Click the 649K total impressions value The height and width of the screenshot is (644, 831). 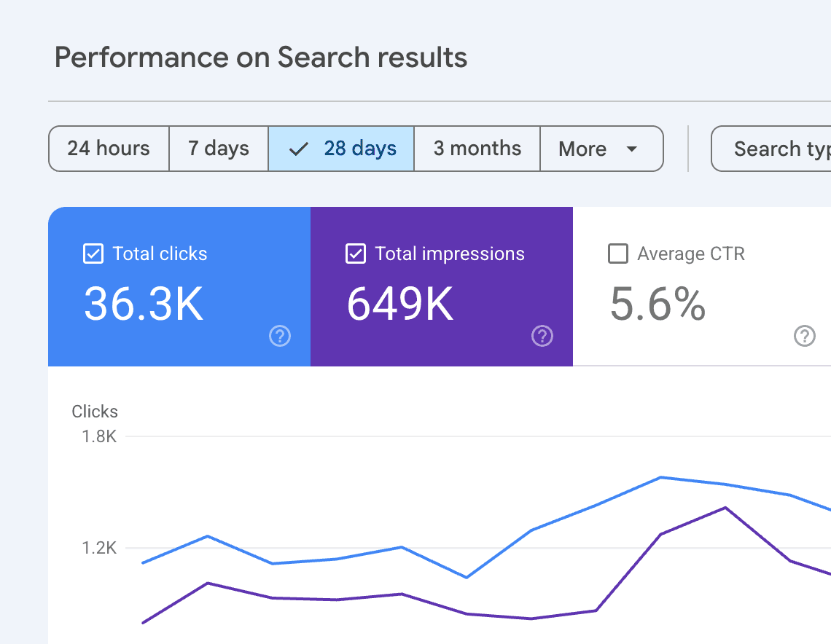pyautogui.click(x=400, y=304)
